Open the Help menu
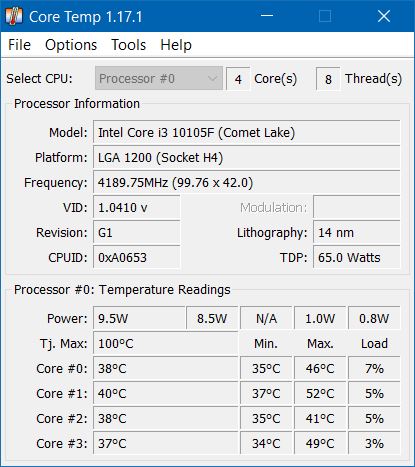415x467 pixels. point(176,45)
